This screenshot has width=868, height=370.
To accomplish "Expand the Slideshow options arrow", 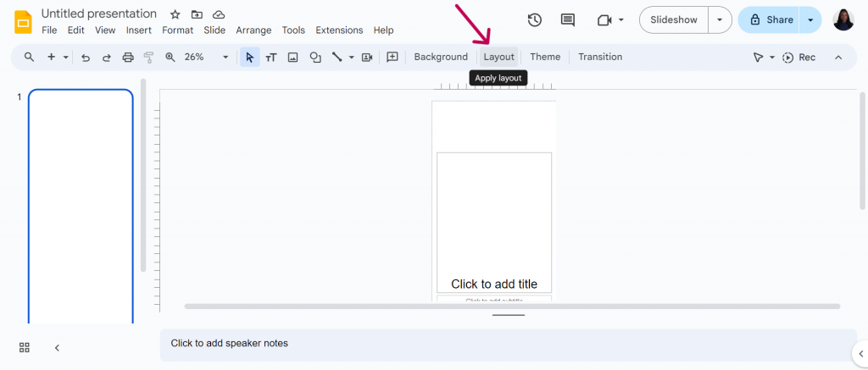I will 720,20.
